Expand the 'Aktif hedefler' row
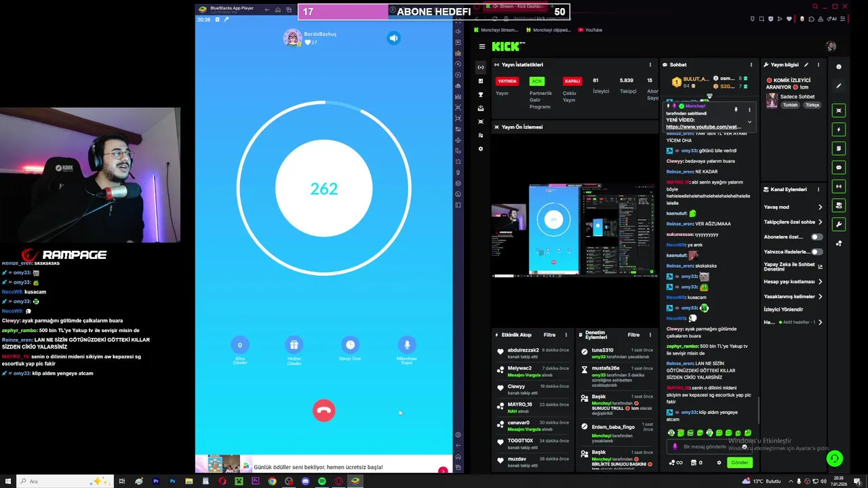Image resolution: width=868 pixels, height=488 pixels. pos(793,322)
